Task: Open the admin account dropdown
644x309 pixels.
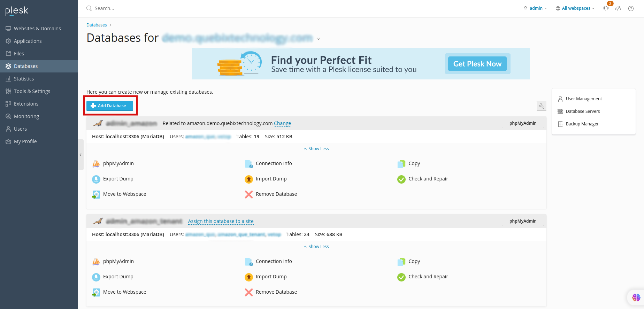Action: click(535, 8)
